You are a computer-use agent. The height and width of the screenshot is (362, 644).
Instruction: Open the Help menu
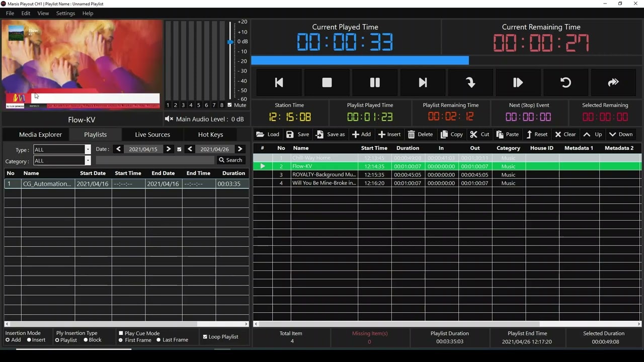coord(88,13)
